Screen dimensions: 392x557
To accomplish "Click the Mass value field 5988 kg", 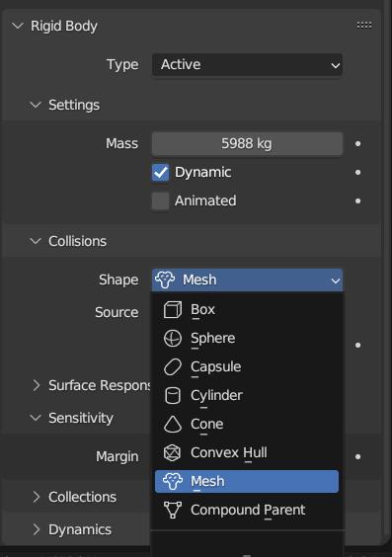I will tap(247, 144).
